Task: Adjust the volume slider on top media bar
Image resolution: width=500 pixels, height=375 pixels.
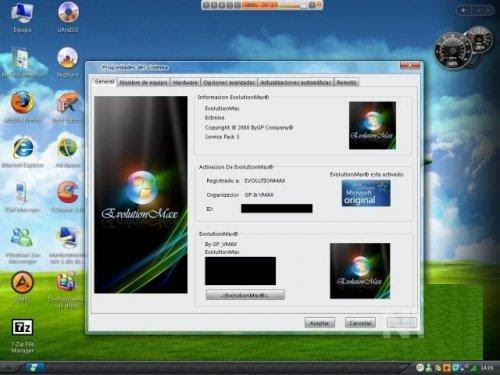Action: 293,5
